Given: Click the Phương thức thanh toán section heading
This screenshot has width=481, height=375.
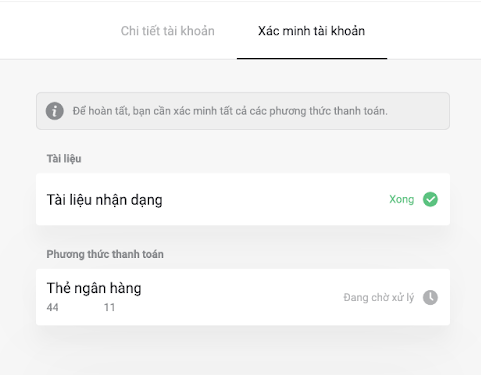Looking at the screenshot, I should pos(105,254).
